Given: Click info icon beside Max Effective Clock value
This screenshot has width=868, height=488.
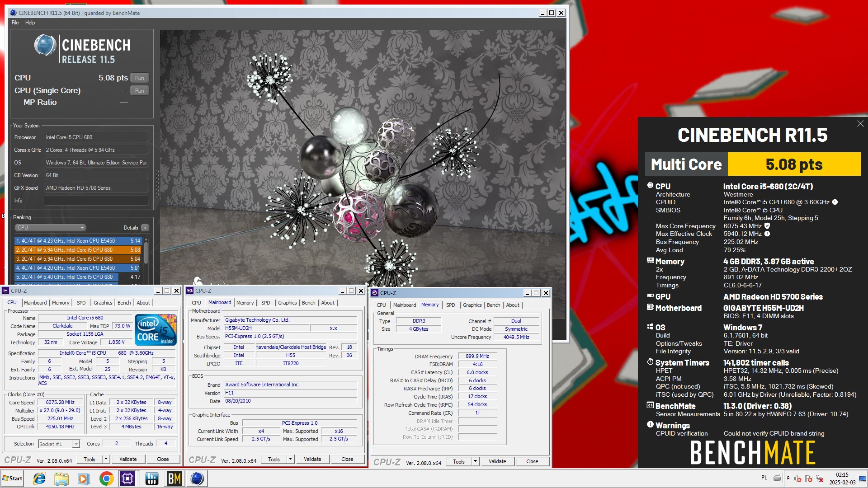Looking at the screenshot, I should click(x=767, y=234).
